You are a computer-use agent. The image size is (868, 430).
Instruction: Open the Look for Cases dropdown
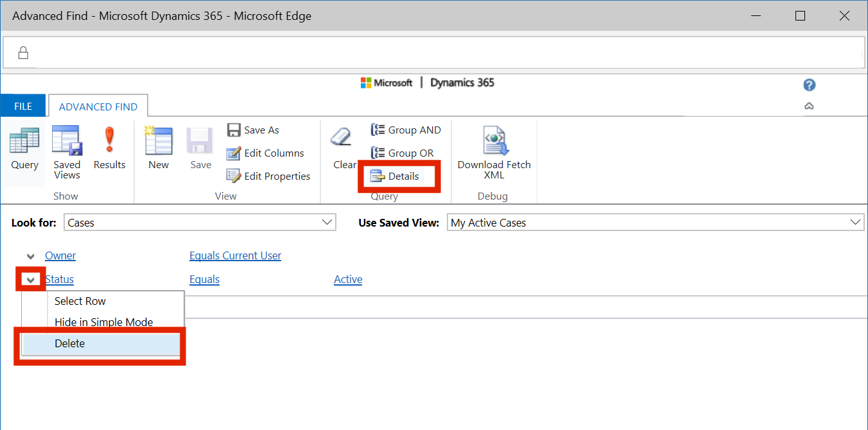200,223
